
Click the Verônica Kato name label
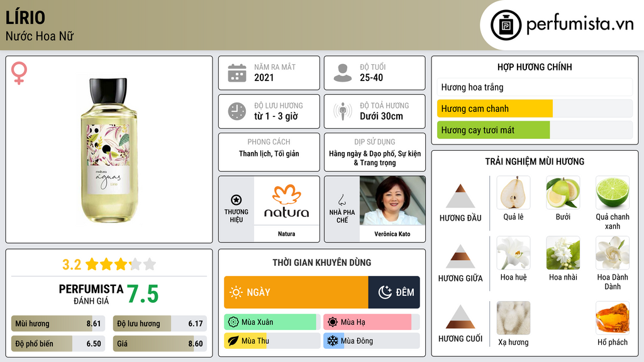(x=392, y=234)
